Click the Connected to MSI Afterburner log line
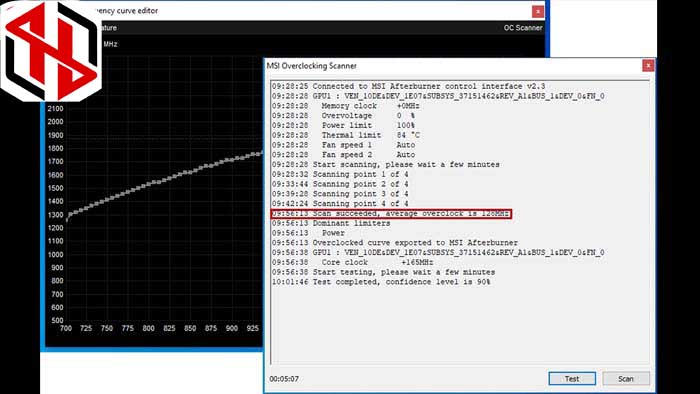 [408, 86]
